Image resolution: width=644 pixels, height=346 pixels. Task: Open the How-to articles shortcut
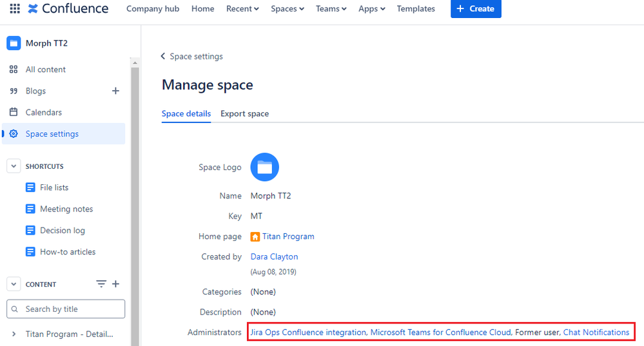click(x=68, y=251)
